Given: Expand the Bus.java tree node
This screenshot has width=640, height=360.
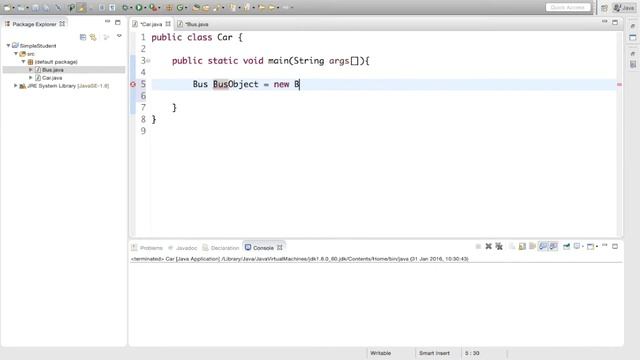Looking at the screenshot, I should pos(31,70).
